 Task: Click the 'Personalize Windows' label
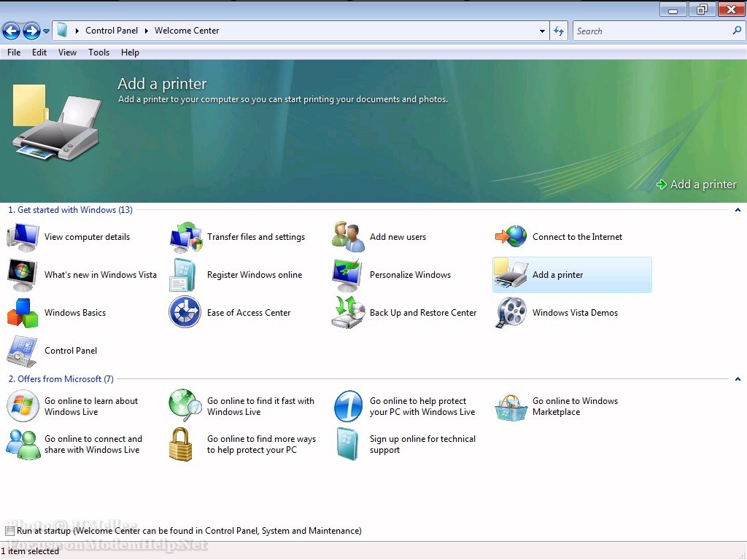(x=410, y=275)
